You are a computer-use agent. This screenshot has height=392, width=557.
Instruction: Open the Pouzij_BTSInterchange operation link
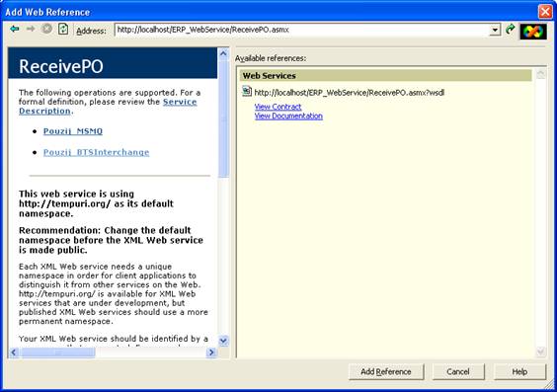pos(96,152)
